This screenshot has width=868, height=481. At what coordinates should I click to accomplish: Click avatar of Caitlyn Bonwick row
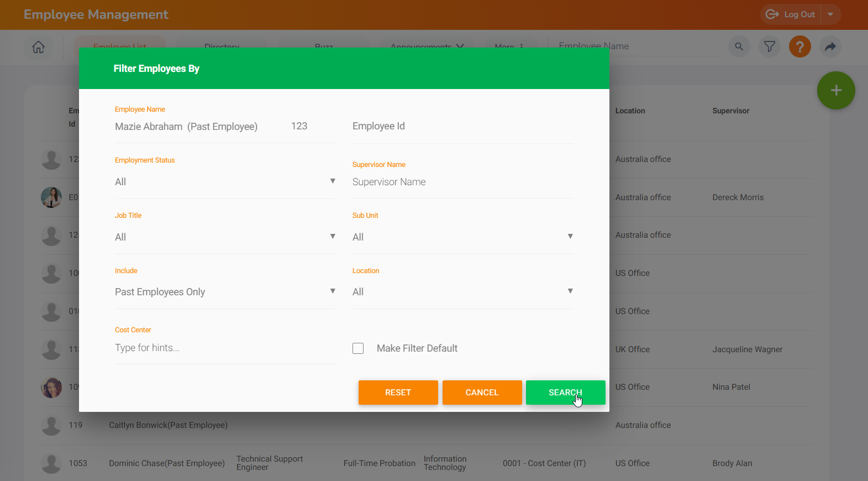coord(51,425)
